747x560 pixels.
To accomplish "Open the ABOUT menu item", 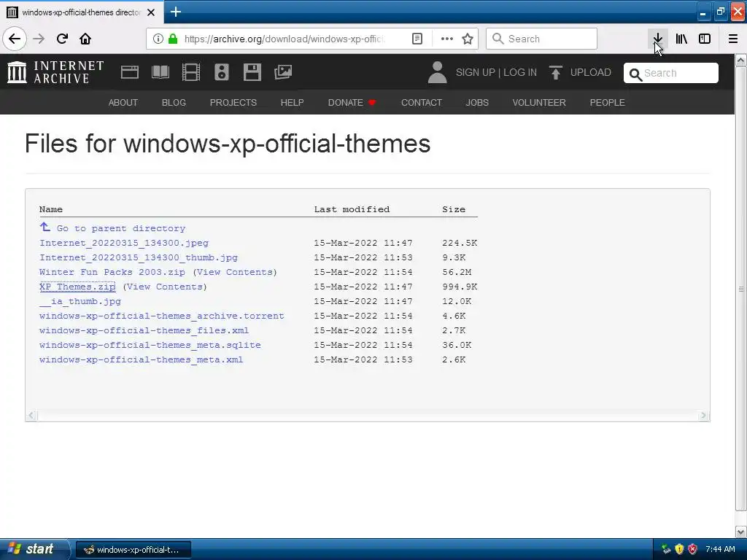I will (x=123, y=102).
